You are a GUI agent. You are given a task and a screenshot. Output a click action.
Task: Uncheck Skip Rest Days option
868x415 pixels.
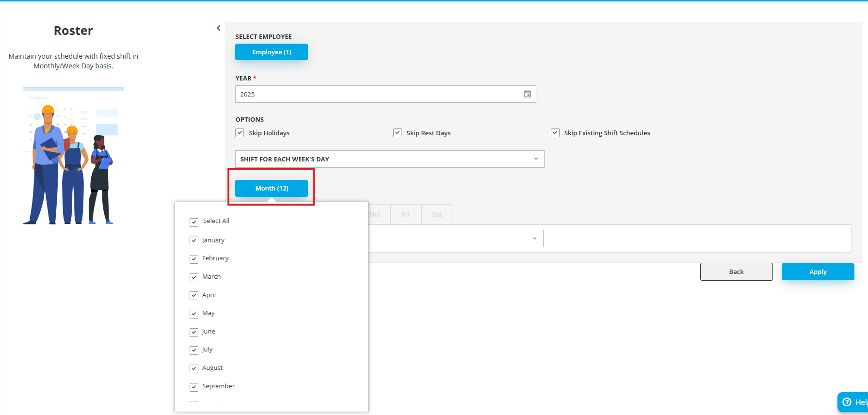coord(398,133)
